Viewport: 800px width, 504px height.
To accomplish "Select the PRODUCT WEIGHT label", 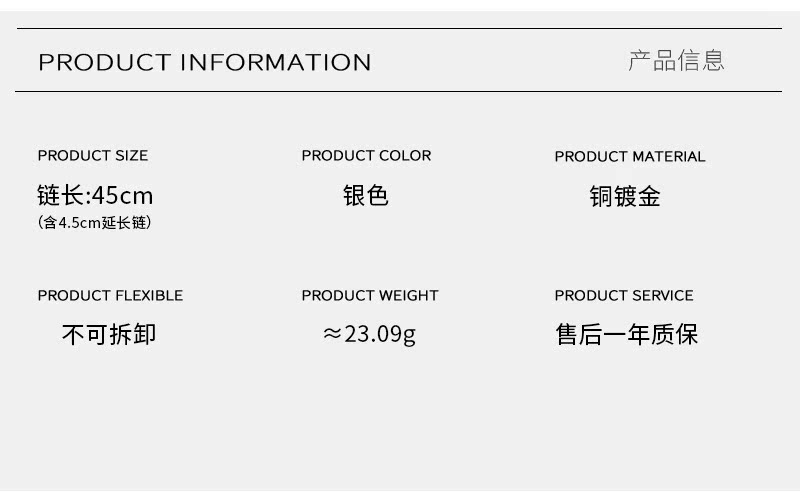I will pos(370,295).
